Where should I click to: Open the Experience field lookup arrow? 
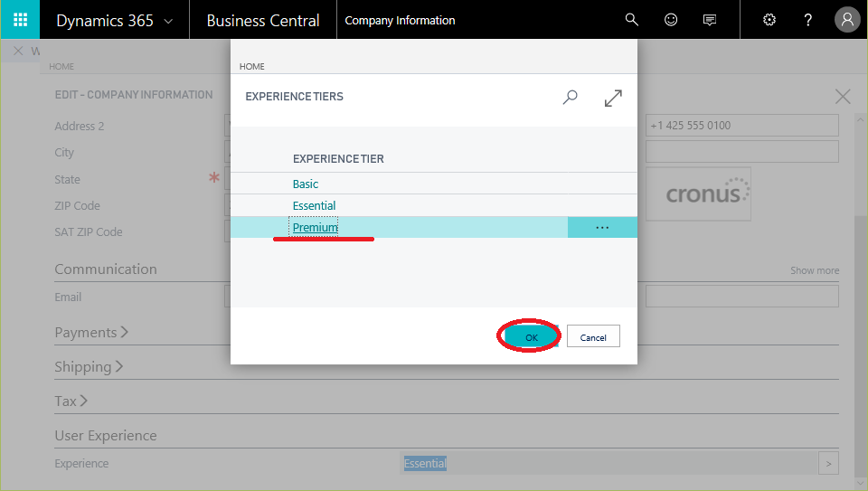click(x=828, y=463)
